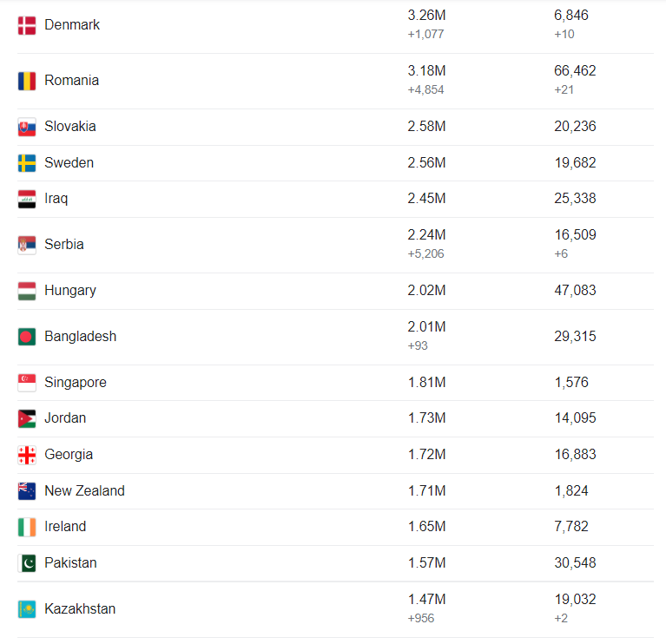Click Serbia's +5,206 new cases figure

[425, 253]
